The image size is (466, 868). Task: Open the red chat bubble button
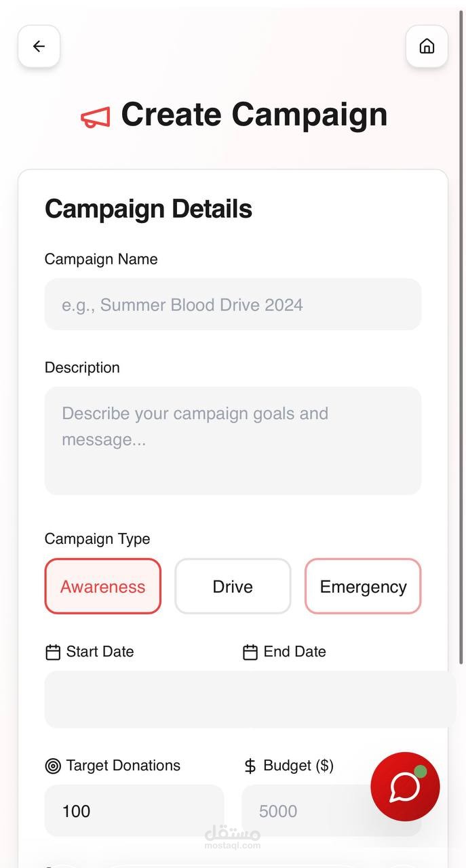405,787
